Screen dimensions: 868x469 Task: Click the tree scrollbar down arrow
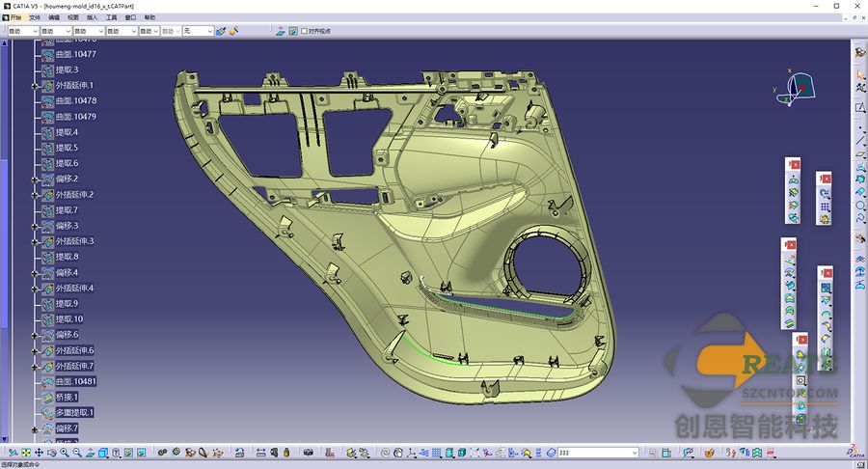[x=5, y=440]
